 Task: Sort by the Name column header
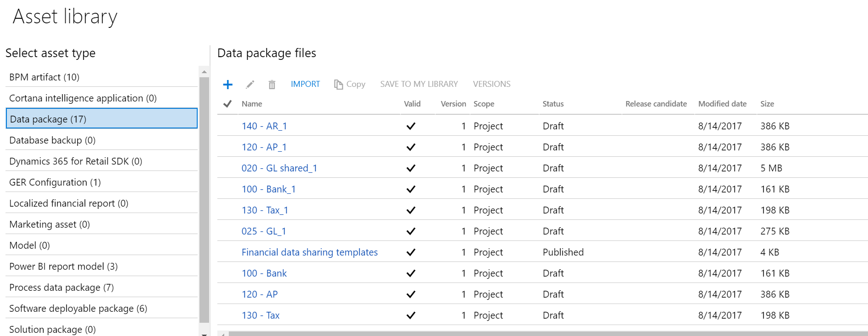(x=252, y=104)
